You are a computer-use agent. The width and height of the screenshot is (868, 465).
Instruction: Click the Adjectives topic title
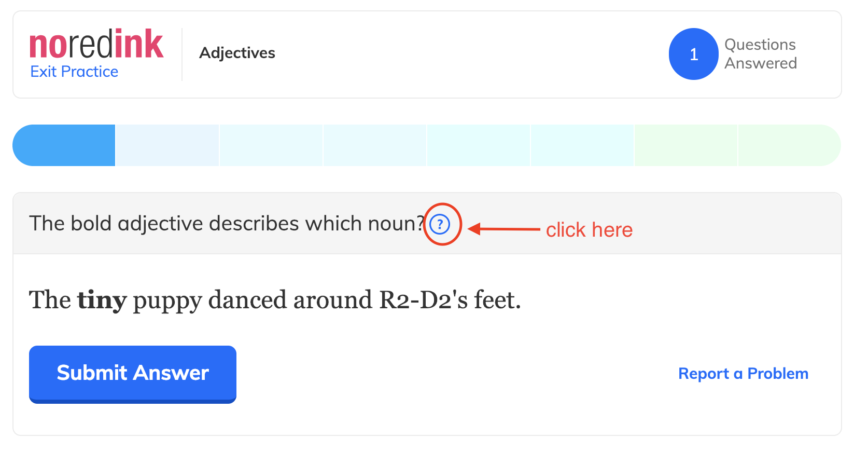237,53
